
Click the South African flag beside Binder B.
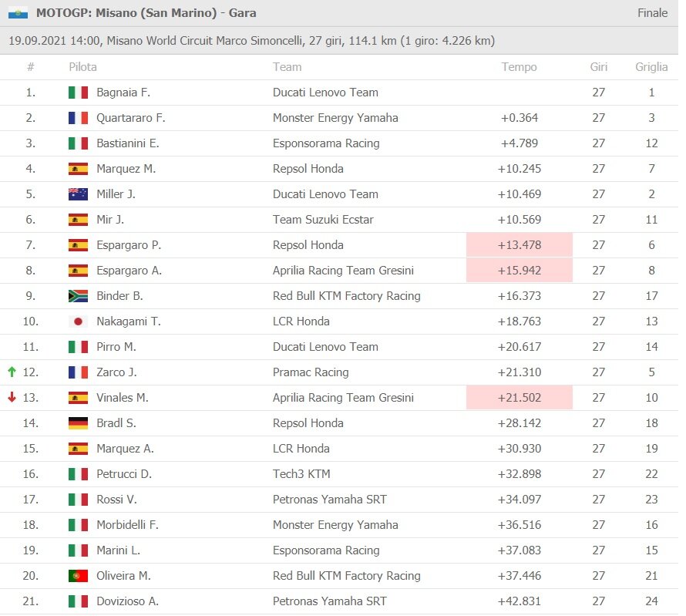78,296
